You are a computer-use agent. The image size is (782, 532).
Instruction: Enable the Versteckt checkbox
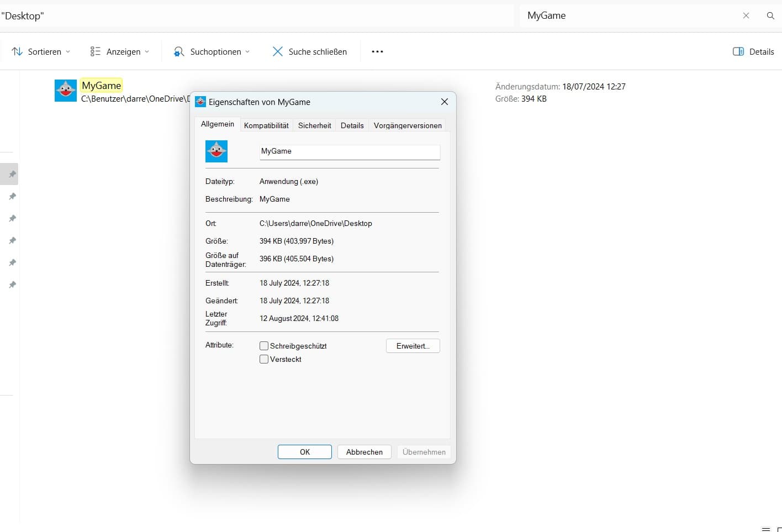(264, 359)
